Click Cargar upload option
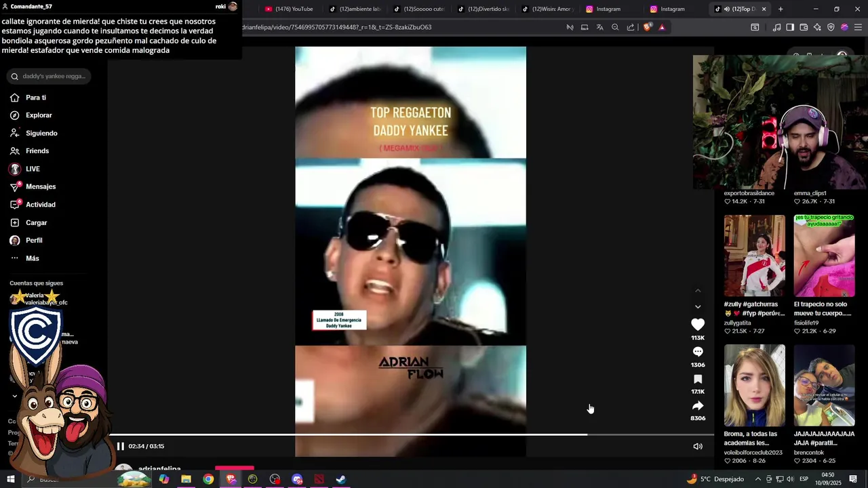The height and width of the screenshot is (488, 868). [29, 223]
